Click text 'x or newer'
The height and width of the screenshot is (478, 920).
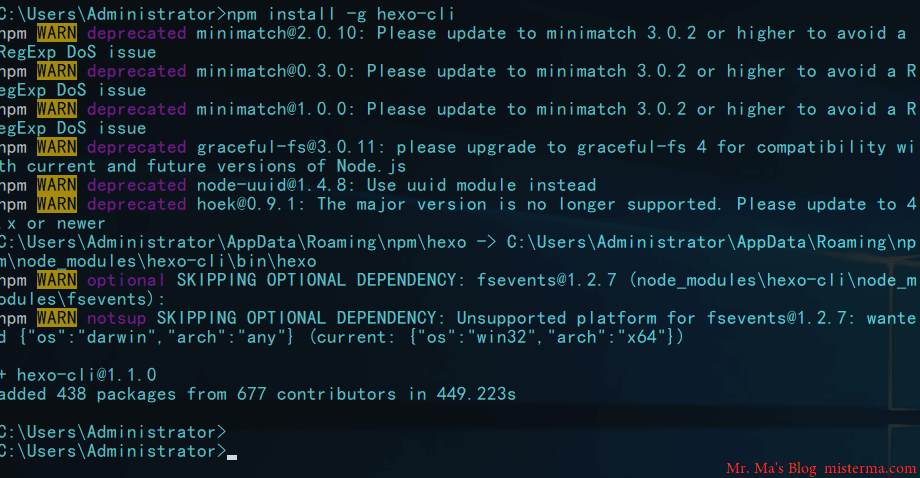56,223
